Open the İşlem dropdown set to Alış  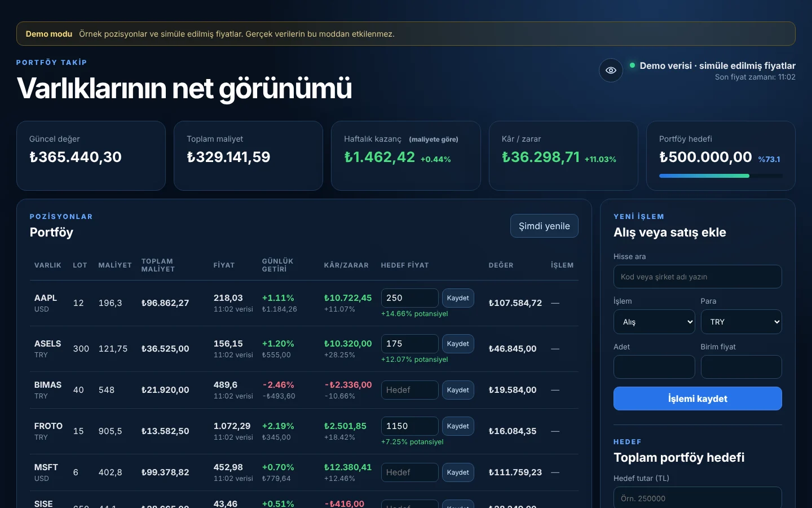pos(654,322)
